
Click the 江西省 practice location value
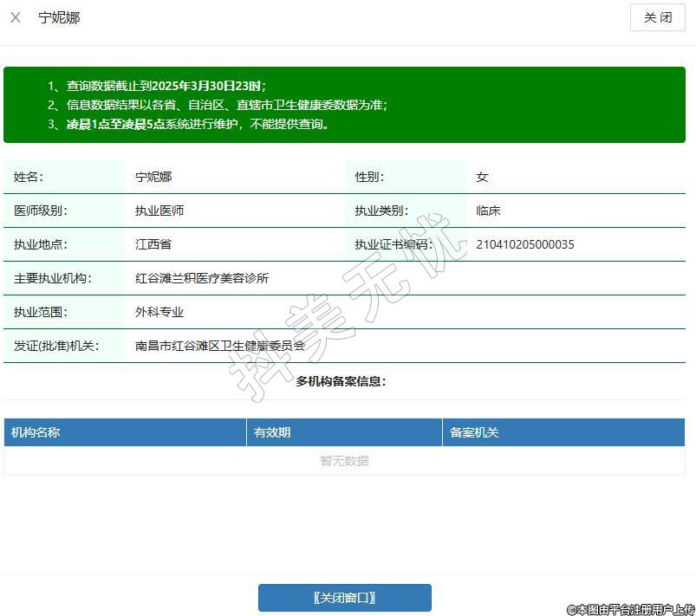click(153, 244)
